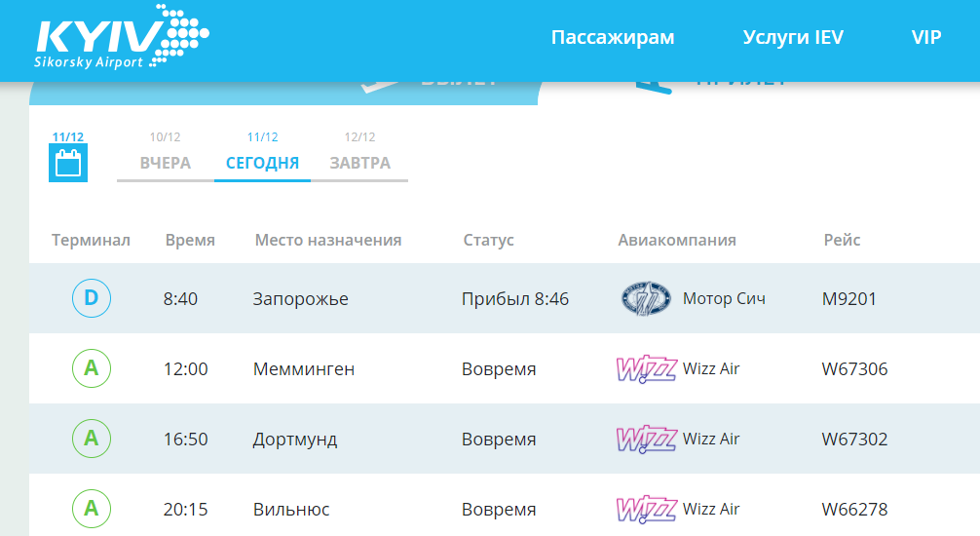Click terminal A badge for Вильнюс flight
980x536 pixels.
point(92,509)
